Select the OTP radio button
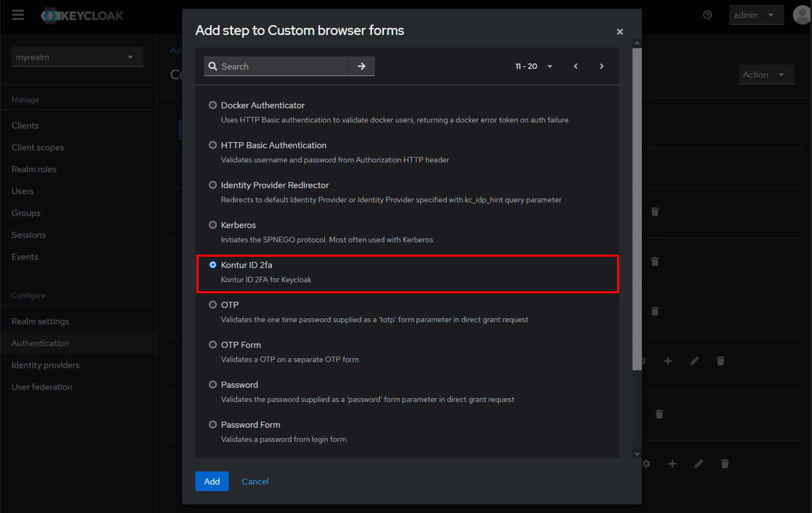This screenshot has height=513, width=812. 213,304
